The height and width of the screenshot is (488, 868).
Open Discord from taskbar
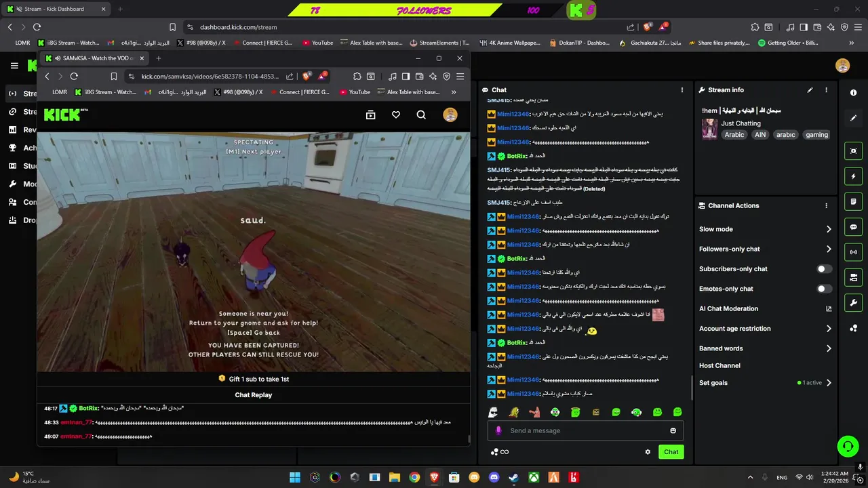[x=494, y=477]
